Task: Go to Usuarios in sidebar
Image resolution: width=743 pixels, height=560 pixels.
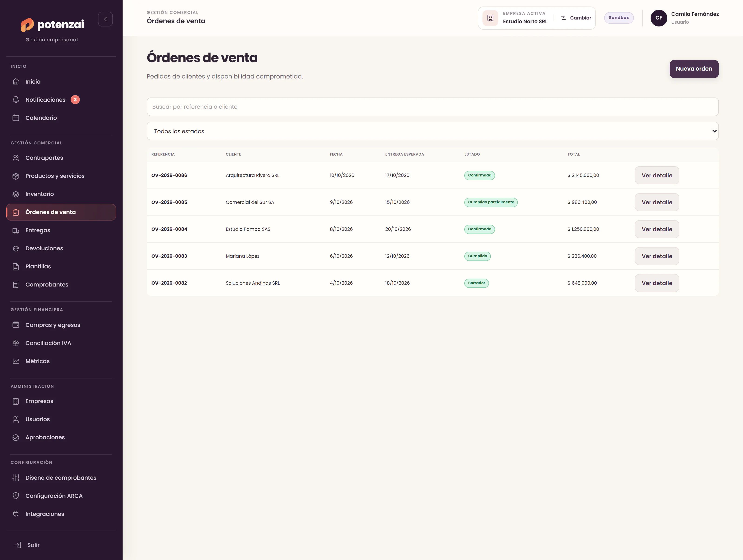Action: [x=61, y=419]
